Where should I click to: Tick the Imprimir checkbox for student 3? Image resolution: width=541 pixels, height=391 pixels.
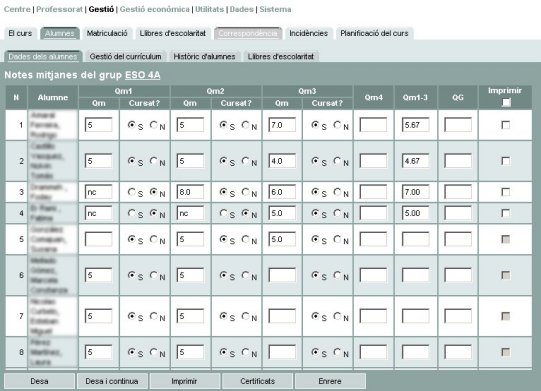pyautogui.click(x=505, y=192)
